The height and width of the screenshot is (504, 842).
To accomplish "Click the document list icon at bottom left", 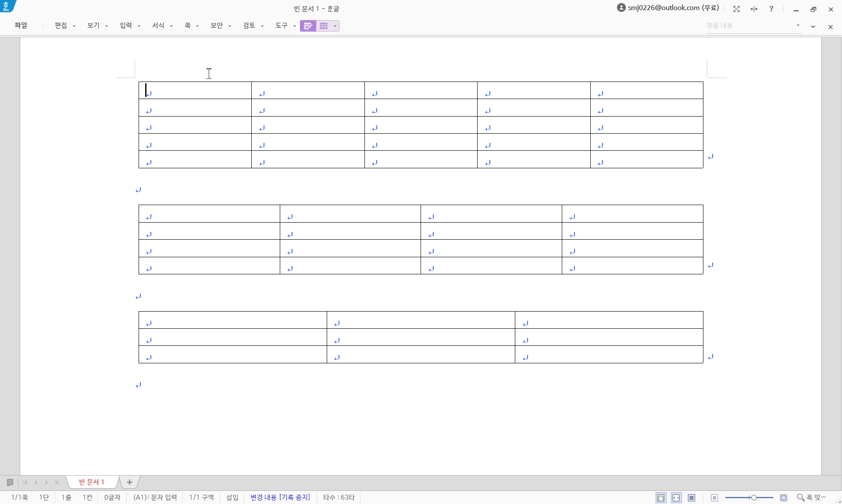I will [10, 482].
